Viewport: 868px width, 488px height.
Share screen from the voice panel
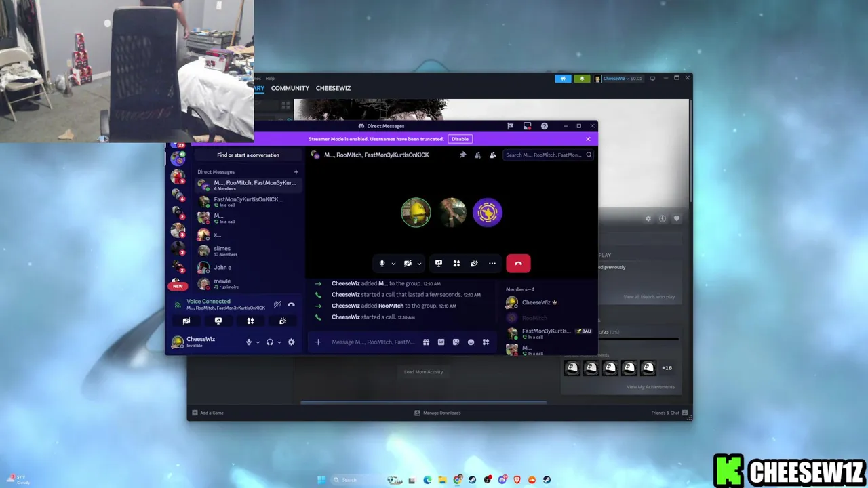pyautogui.click(x=218, y=321)
